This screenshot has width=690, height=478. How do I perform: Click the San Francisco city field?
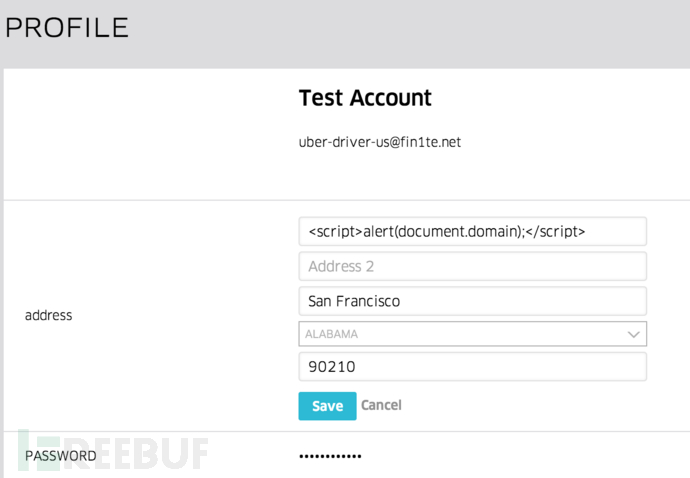473,301
